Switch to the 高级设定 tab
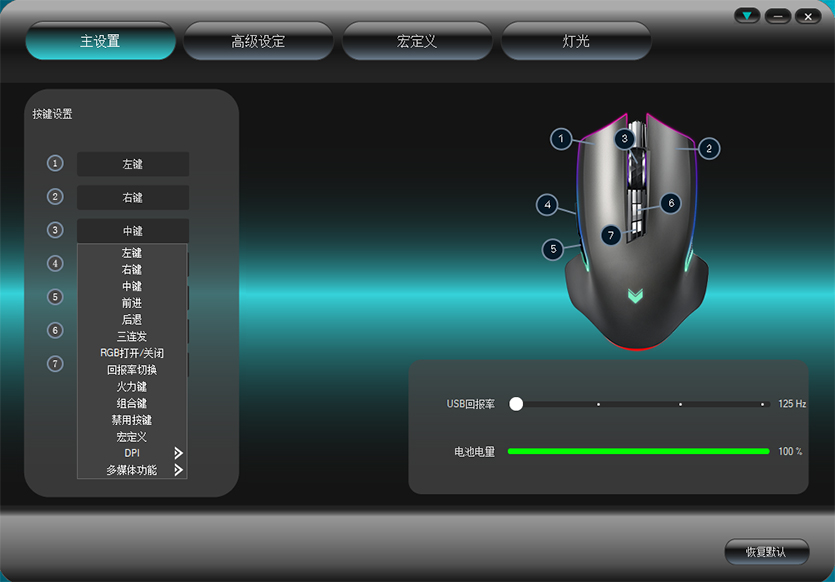Image resolution: width=835 pixels, height=582 pixels. click(258, 41)
